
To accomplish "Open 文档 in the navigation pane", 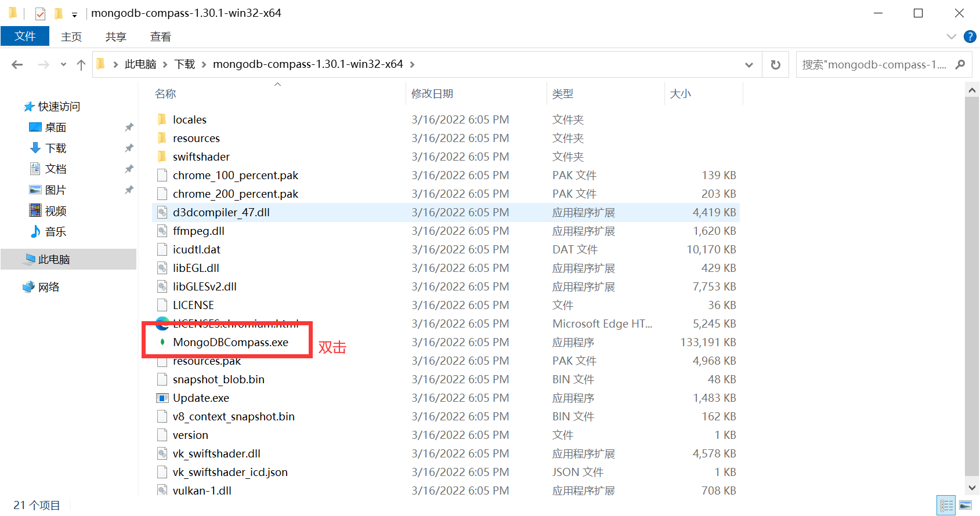I will (x=56, y=169).
